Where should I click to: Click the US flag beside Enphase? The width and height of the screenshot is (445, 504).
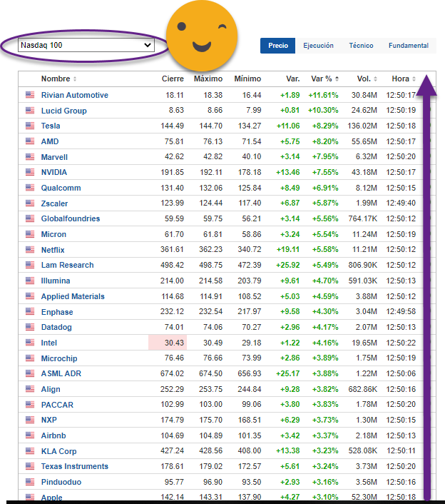pyautogui.click(x=30, y=311)
